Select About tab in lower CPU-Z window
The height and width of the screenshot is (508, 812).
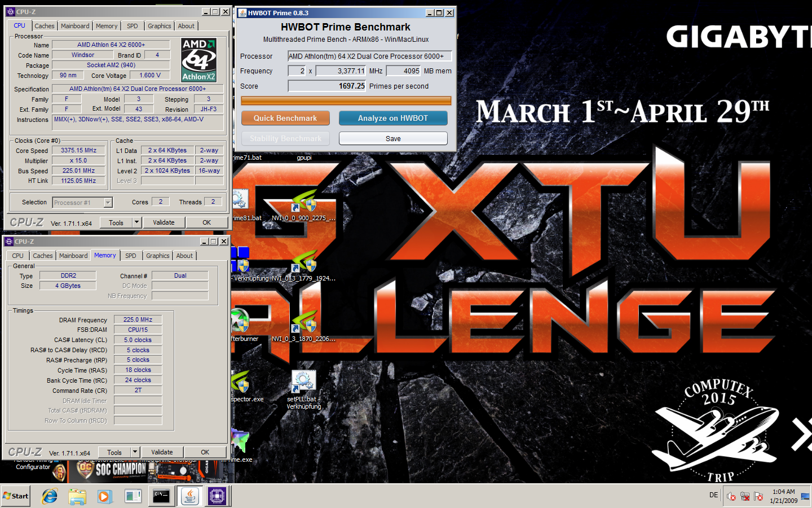pos(184,256)
